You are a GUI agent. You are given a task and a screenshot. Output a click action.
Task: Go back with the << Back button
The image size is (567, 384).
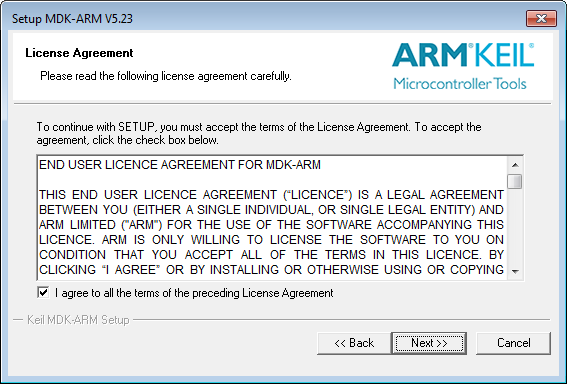tap(354, 343)
